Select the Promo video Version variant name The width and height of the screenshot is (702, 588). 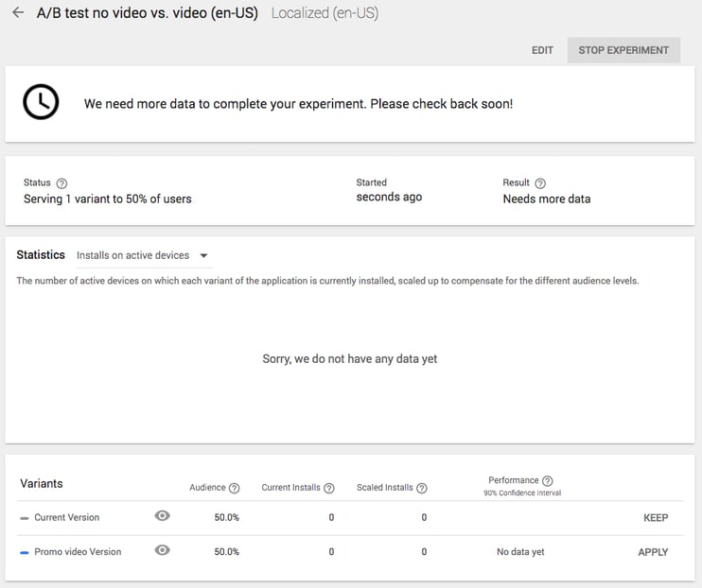[x=78, y=552]
